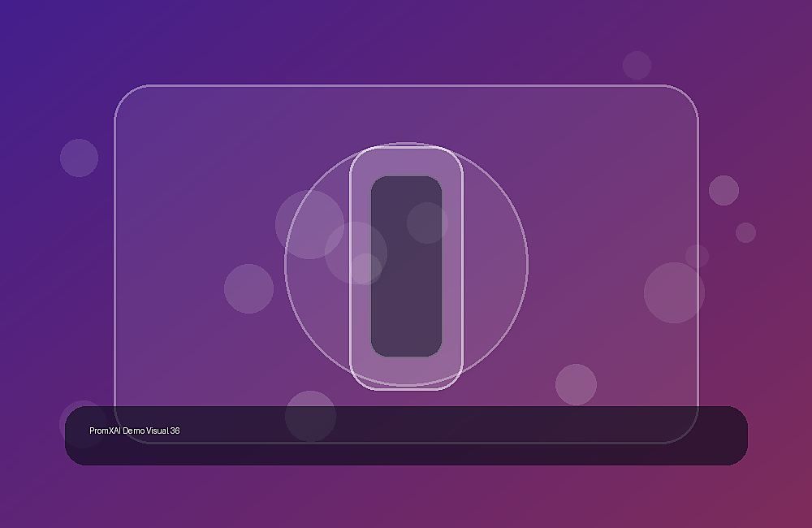The width and height of the screenshot is (812, 528).
Task: Click mid-sized bubble overlapping pill's left border
Action: click(x=356, y=253)
